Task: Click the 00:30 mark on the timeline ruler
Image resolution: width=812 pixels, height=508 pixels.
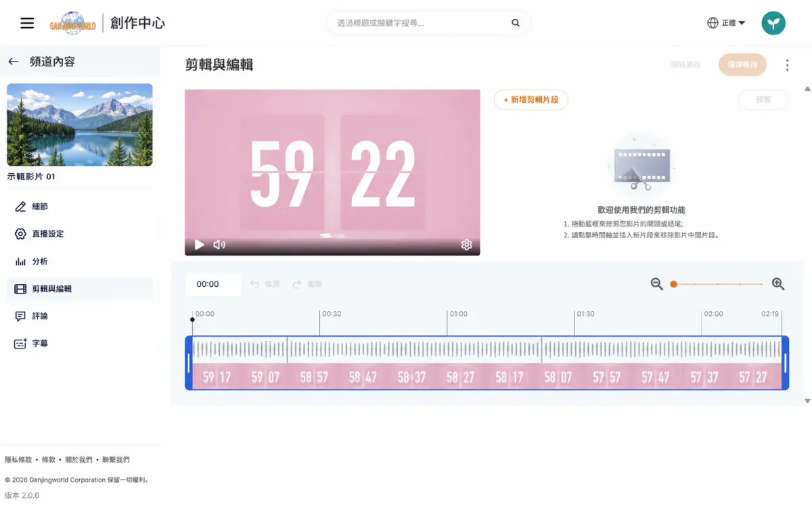Action: coord(332,314)
